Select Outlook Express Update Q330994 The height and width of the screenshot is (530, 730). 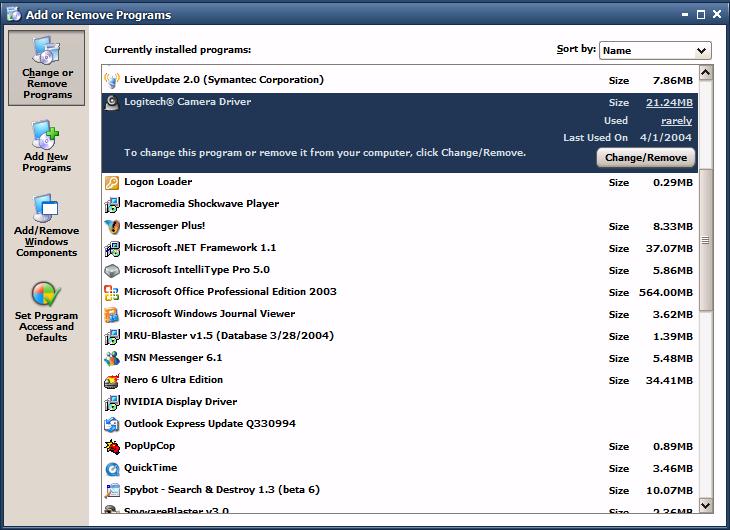[399, 424]
